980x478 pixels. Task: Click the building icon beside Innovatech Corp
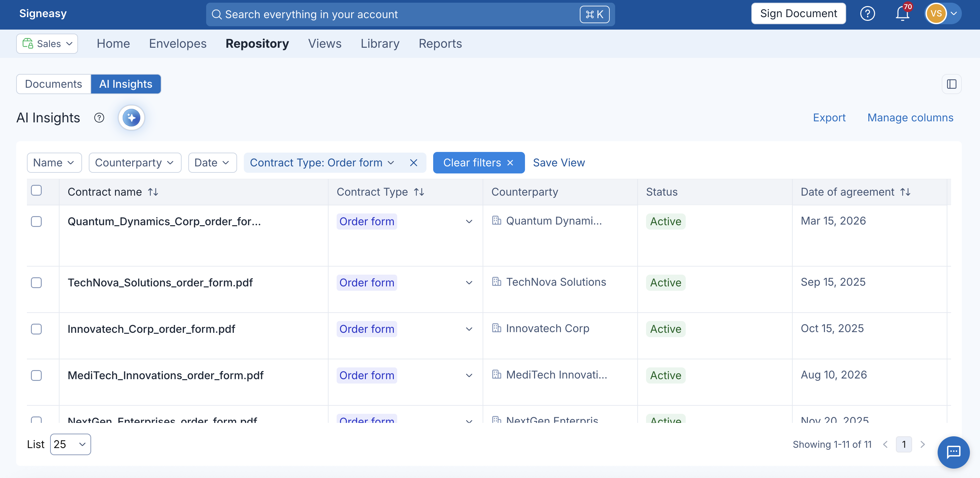496,328
